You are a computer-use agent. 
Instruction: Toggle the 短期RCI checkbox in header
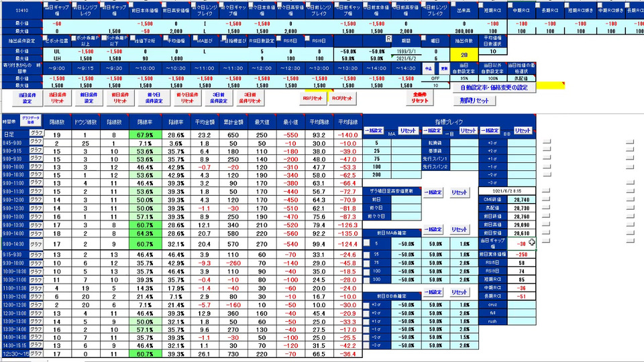click(482, 5)
